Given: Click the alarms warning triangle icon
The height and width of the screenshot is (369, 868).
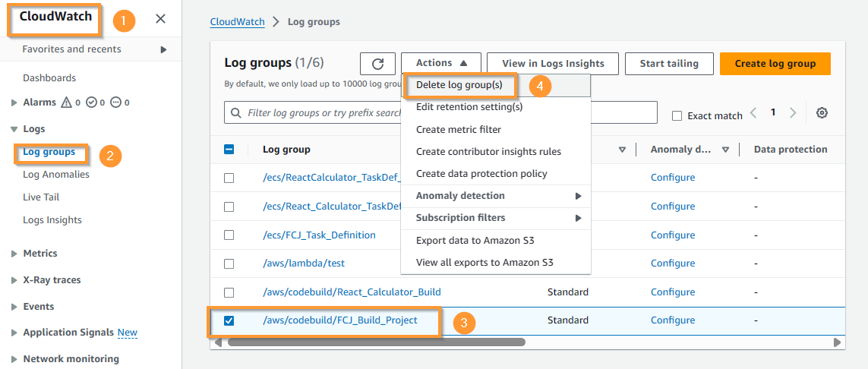Looking at the screenshot, I should coord(66,102).
